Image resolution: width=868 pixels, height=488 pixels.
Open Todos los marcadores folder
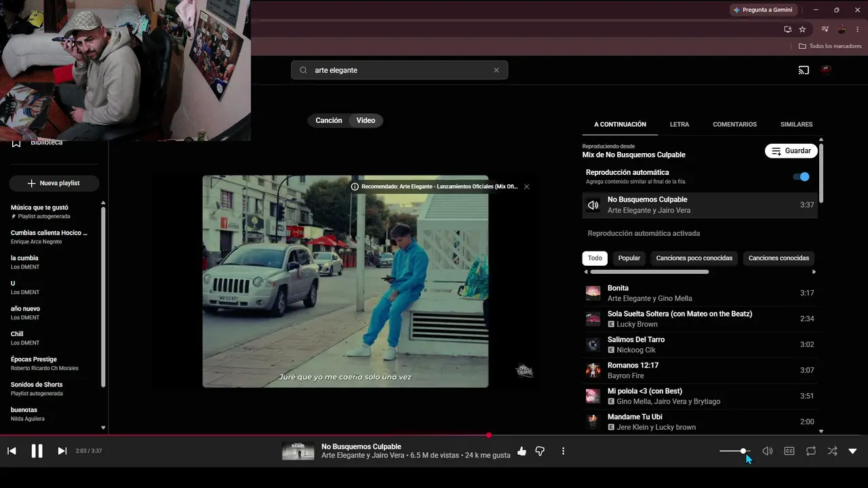click(x=830, y=46)
